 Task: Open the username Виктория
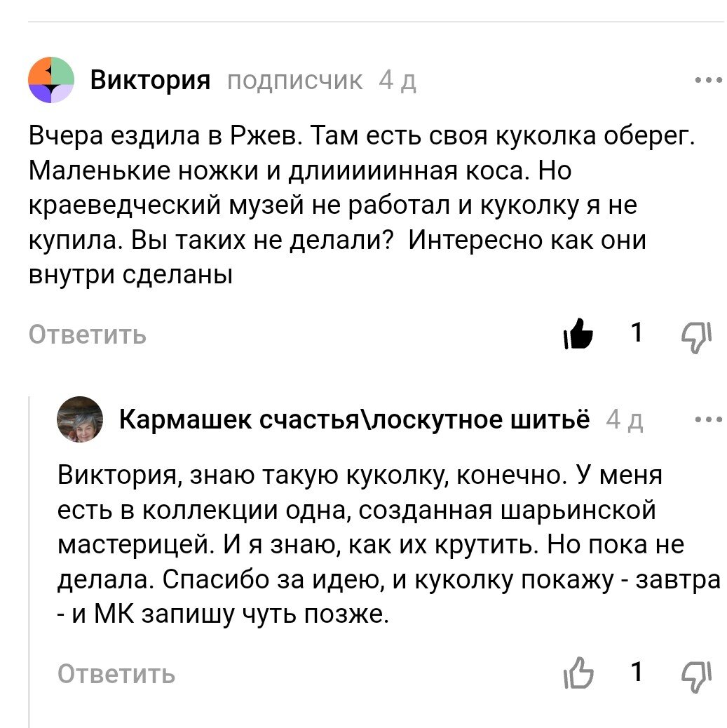[149, 79]
